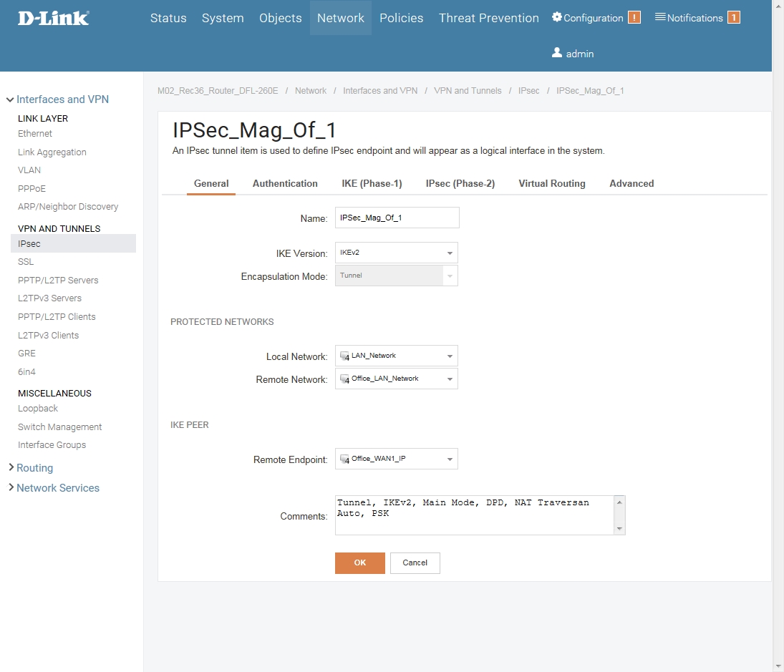The width and height of the screenshot is (784, 672).
Task: Click the VPN and Tunnels breadcrumb
Action: click(x=468, y=90)
